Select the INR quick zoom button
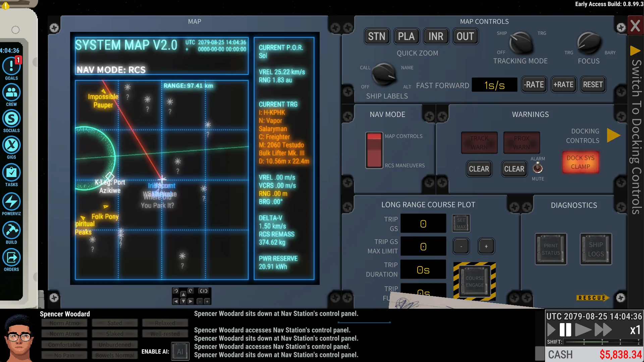Viewport: 644px width, 362px height. [436, 36]
